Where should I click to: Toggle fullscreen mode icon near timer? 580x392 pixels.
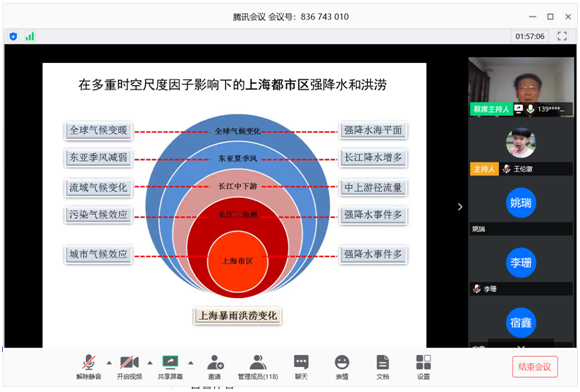tap(562, 36)
